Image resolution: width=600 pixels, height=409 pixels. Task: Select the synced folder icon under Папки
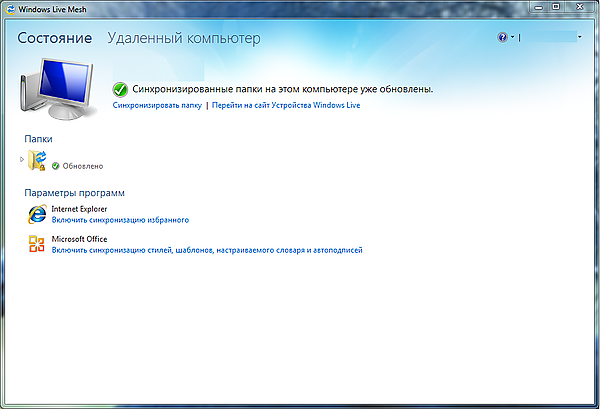[x=38, y=160]
